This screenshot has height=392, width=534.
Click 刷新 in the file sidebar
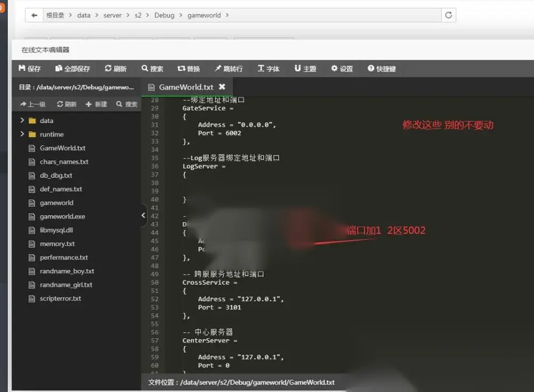point(67,104)
